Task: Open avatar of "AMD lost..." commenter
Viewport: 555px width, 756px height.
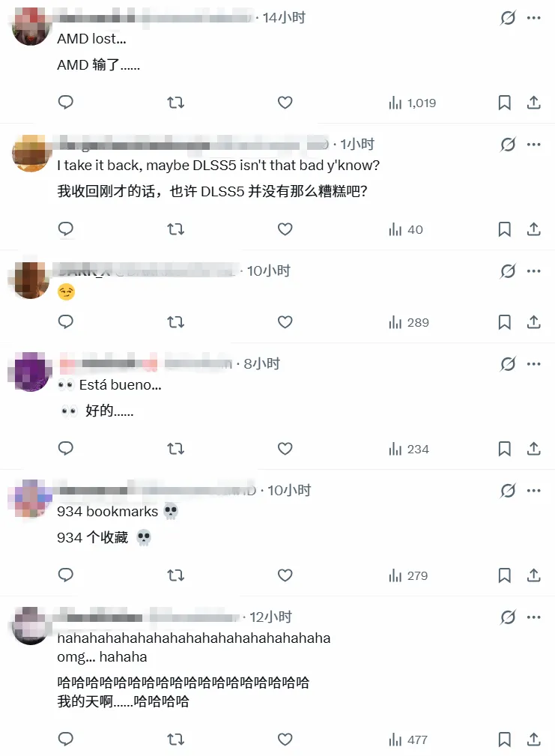Action: coord(31,27)
